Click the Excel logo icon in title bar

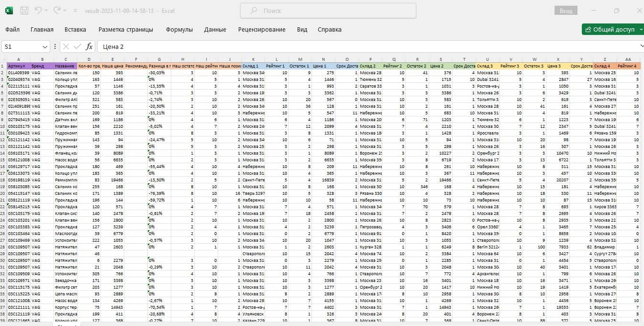pos(9,10)
